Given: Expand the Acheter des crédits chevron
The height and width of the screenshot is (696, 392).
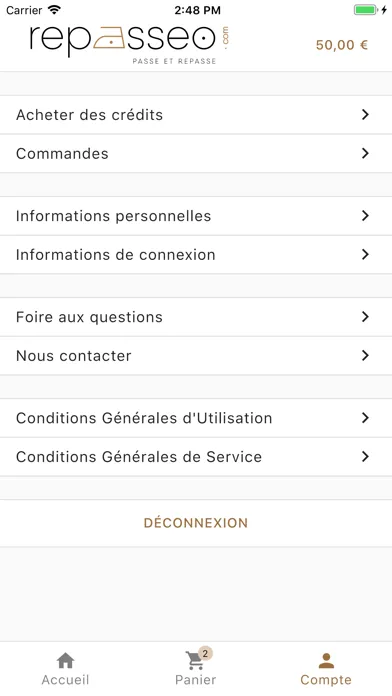Looking at the screenshot, I should (365, 115).
